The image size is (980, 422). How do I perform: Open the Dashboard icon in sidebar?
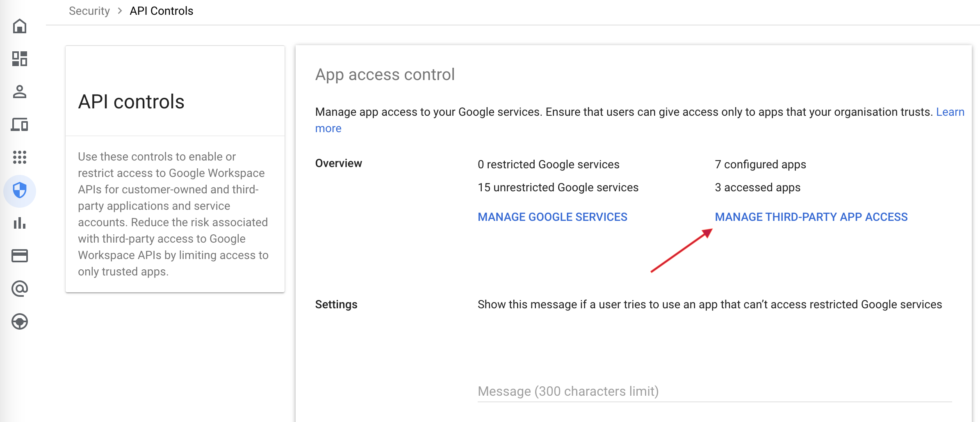coord(20,59)
